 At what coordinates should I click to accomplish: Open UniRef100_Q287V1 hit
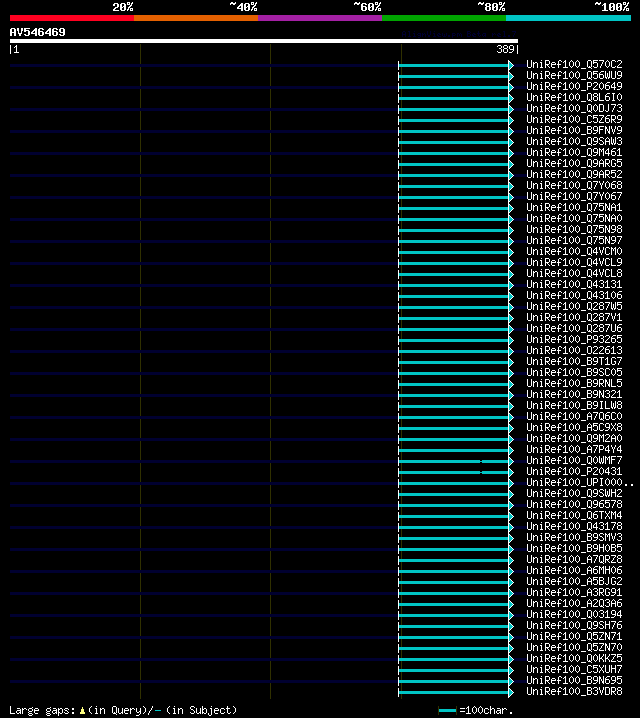click(x=574, y=317)
